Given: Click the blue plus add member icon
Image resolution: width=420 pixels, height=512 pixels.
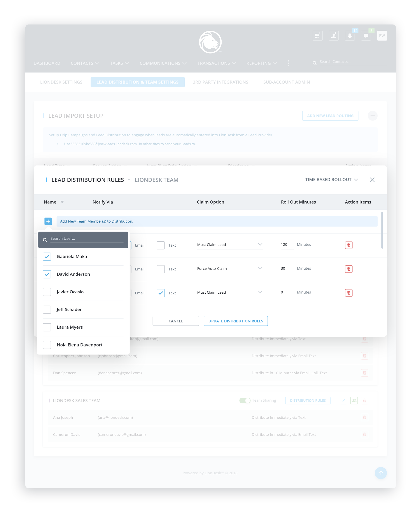Looking at the screenshot, I should click(48, 221).
